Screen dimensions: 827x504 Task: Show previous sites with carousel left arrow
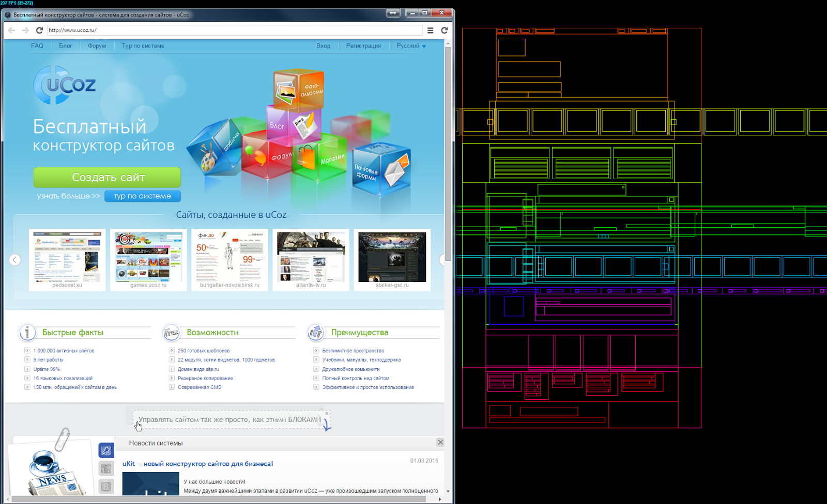click(15, 260)
